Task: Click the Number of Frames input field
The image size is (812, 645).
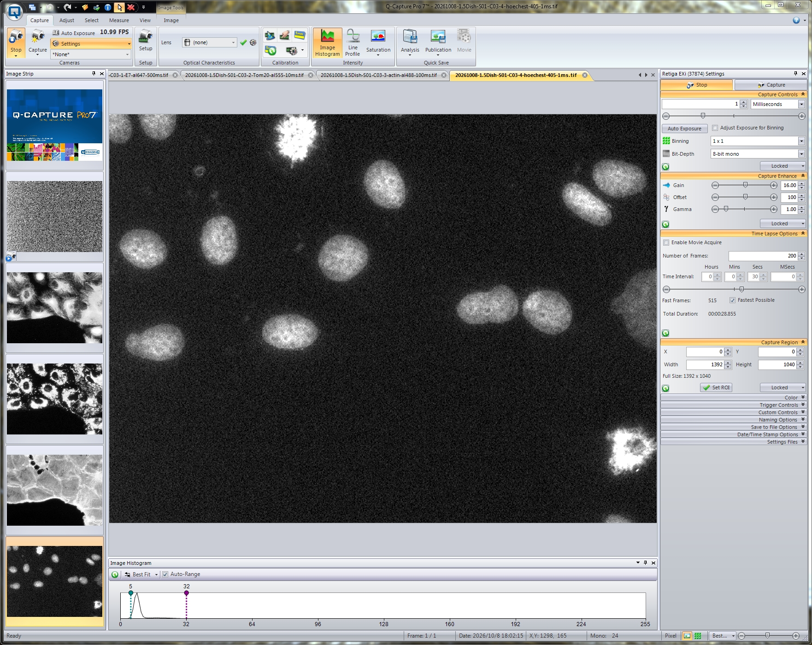Action: click(763, 256)
